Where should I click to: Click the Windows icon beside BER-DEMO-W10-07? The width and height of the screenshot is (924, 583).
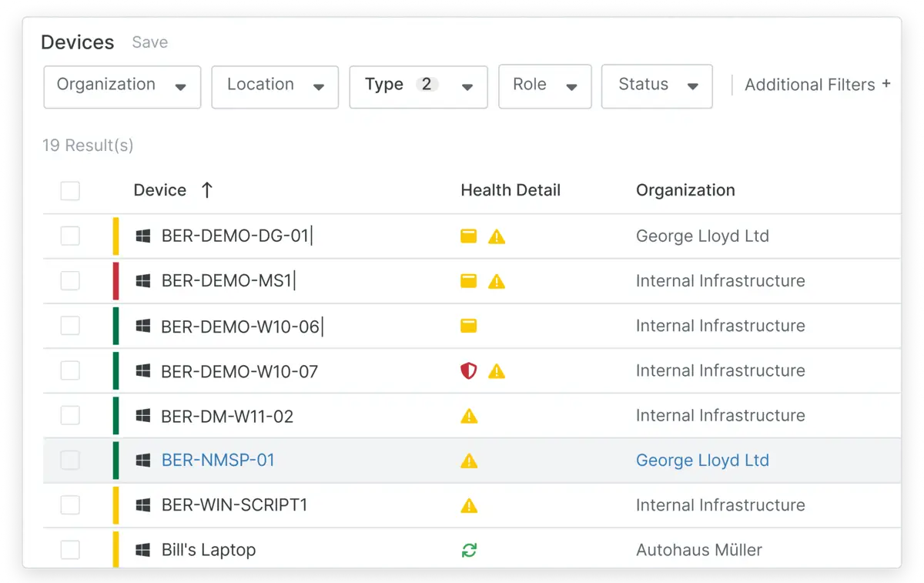[x=143, y=371]
